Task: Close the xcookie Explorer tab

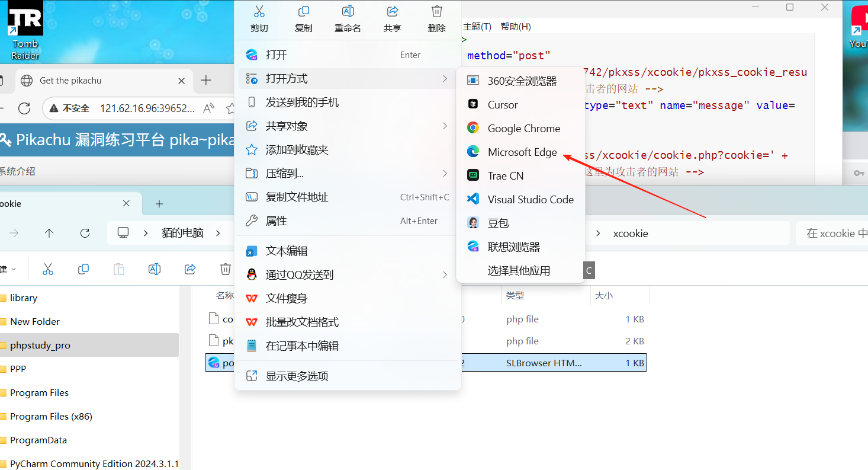Action: click(126, 203)
